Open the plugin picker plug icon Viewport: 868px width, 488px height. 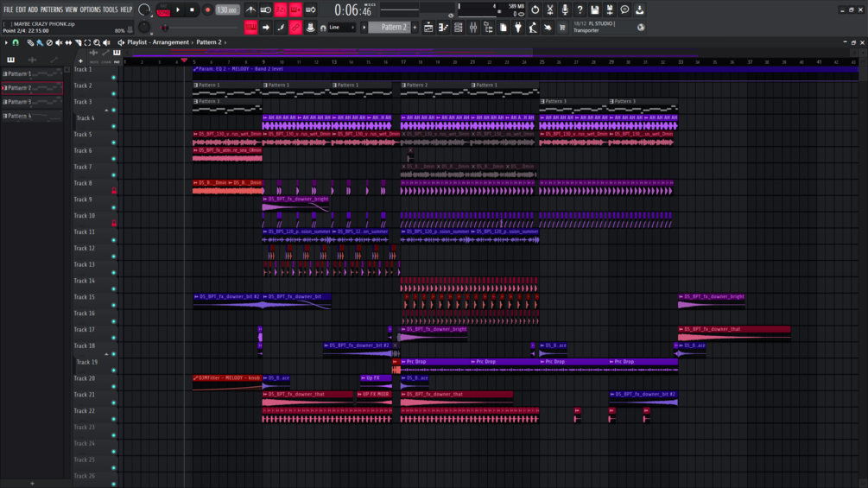pyautogui.click(x=518, y=28)
